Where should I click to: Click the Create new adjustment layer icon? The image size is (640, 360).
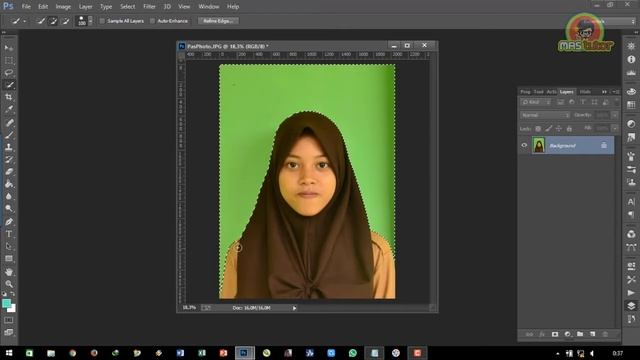(x=567, y=334)
